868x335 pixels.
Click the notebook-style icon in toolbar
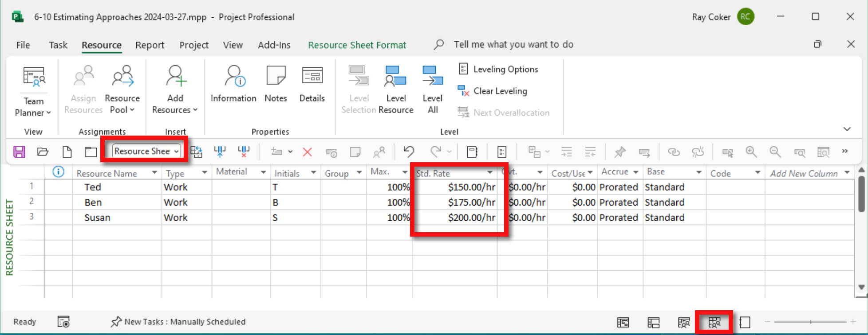coord(472,152)
